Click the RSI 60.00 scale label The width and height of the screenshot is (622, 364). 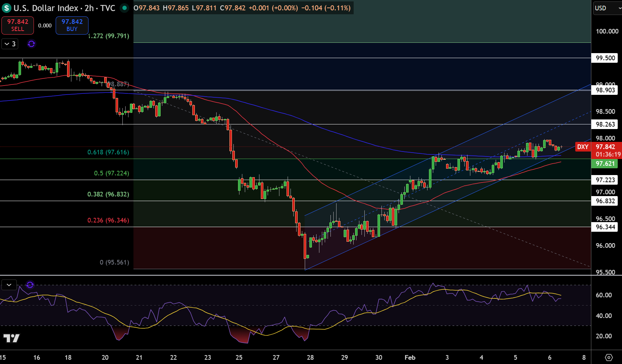pyautogui.click(x=604, y=295)
